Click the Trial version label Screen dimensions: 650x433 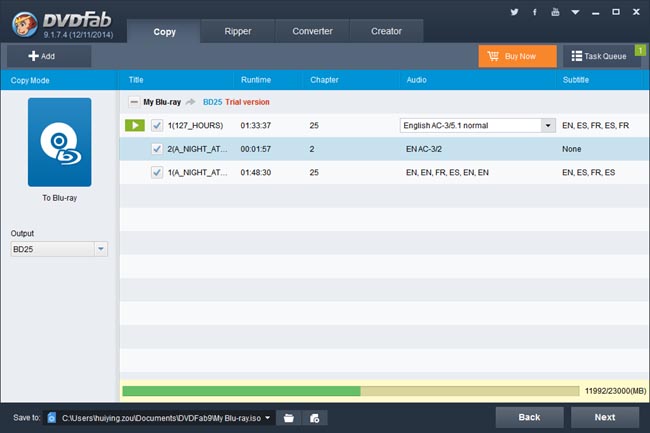click(x=247, y=102)
